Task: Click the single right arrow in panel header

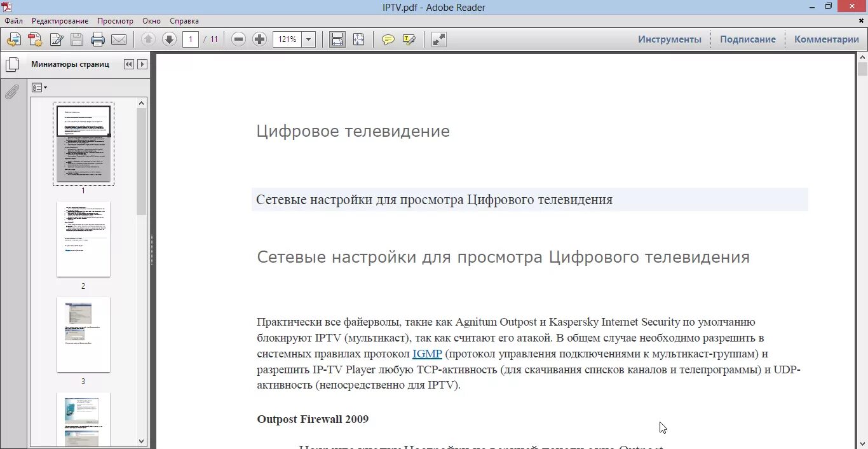Action: (142, 64)
